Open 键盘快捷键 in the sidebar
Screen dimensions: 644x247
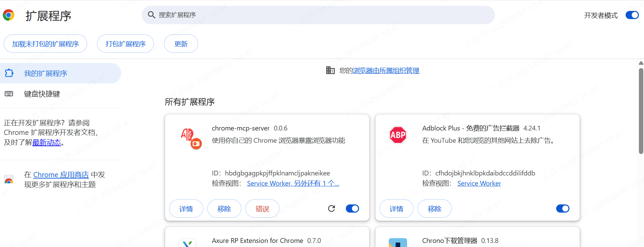tap(61, 94)
